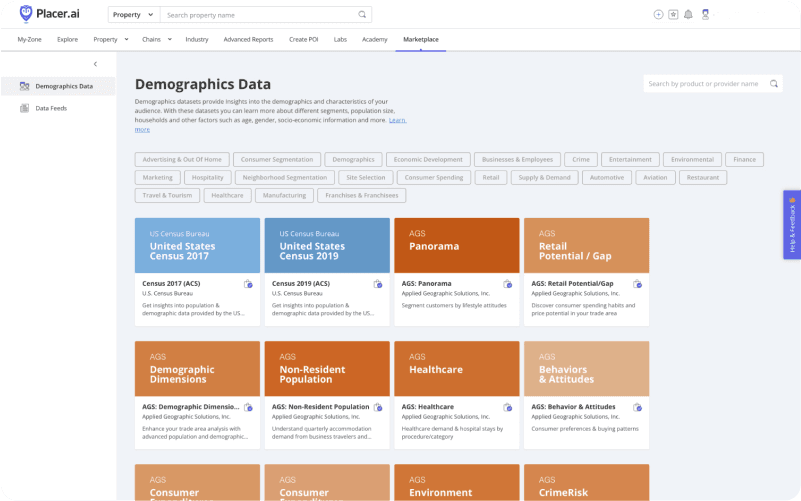Filter by Hospitality tag

[207, 177]
